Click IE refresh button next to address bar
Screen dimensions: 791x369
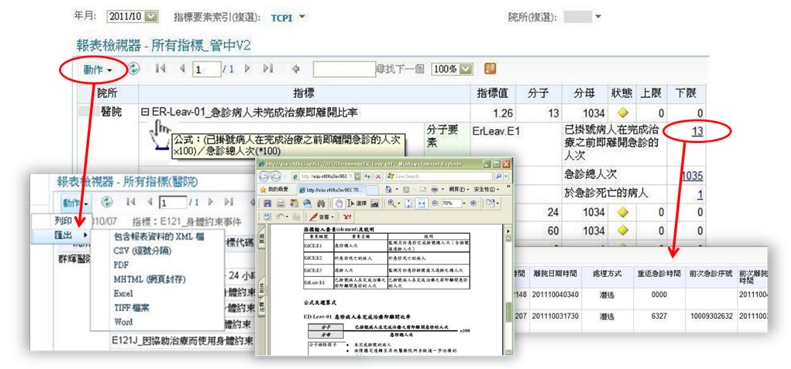pos(367,177)
